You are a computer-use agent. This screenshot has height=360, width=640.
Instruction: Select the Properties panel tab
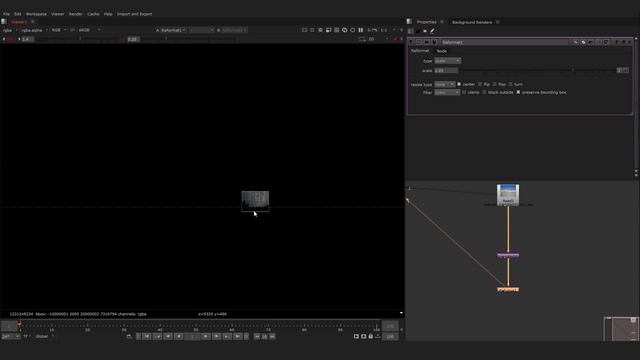[427, 22]
